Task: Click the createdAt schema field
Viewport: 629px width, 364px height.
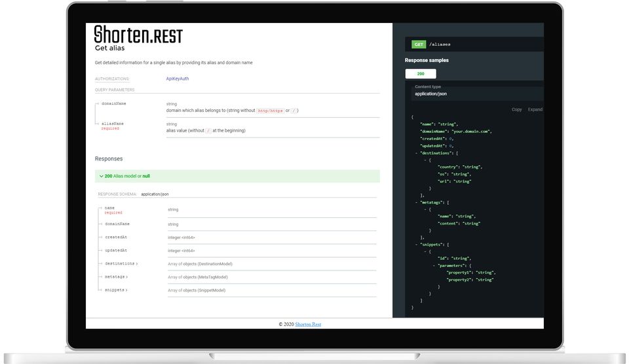Action: coord(116,238)
